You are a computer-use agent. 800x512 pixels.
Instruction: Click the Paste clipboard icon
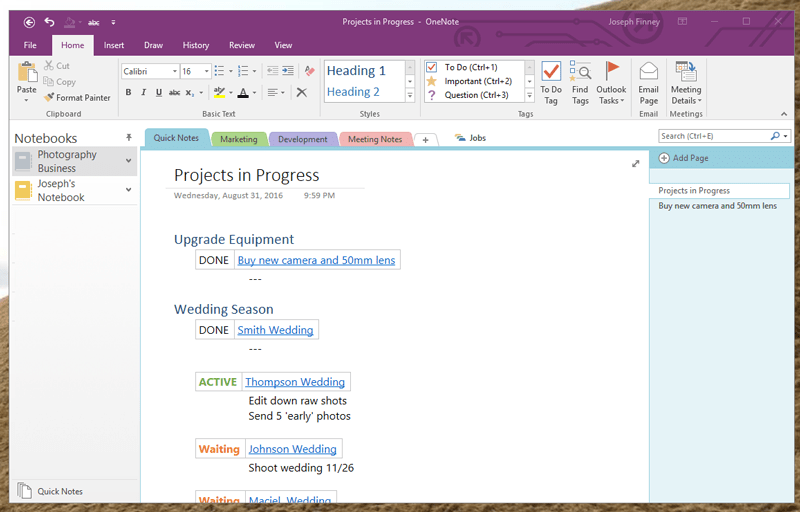click(27, 71)
